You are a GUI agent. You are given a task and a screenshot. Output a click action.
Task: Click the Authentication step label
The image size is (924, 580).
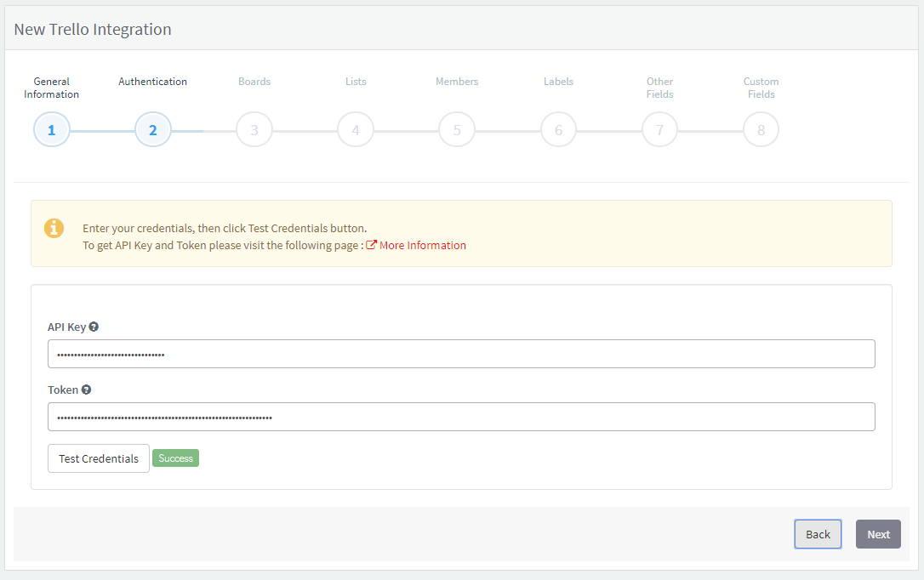click(152, 82)
